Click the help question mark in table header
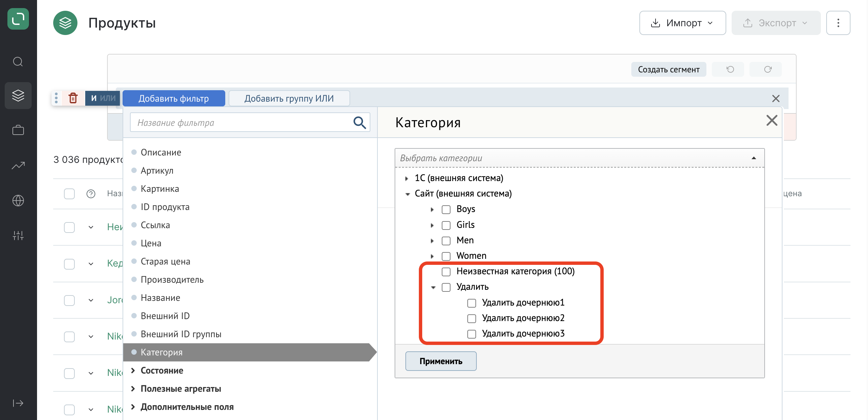 (x=91, y=194)
